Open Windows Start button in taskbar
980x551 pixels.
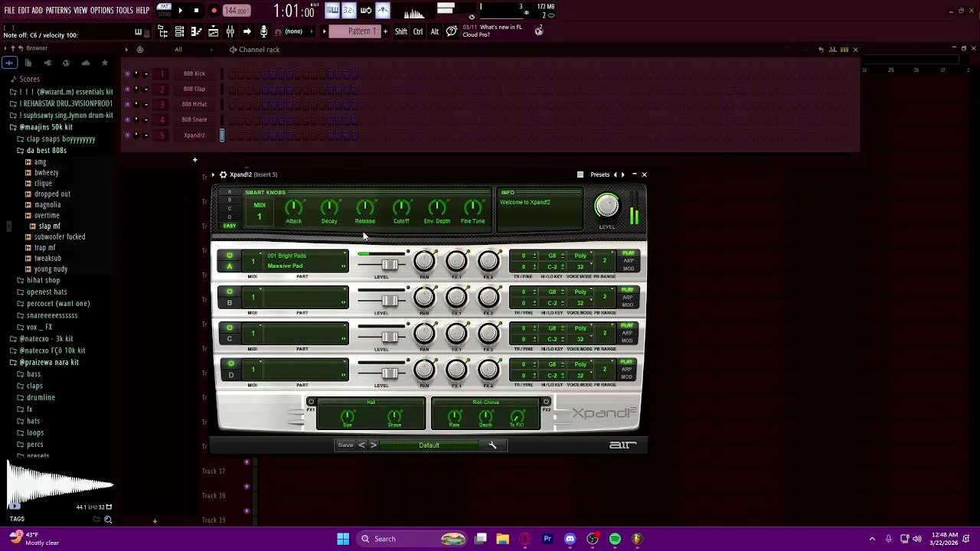coord(343,539)
